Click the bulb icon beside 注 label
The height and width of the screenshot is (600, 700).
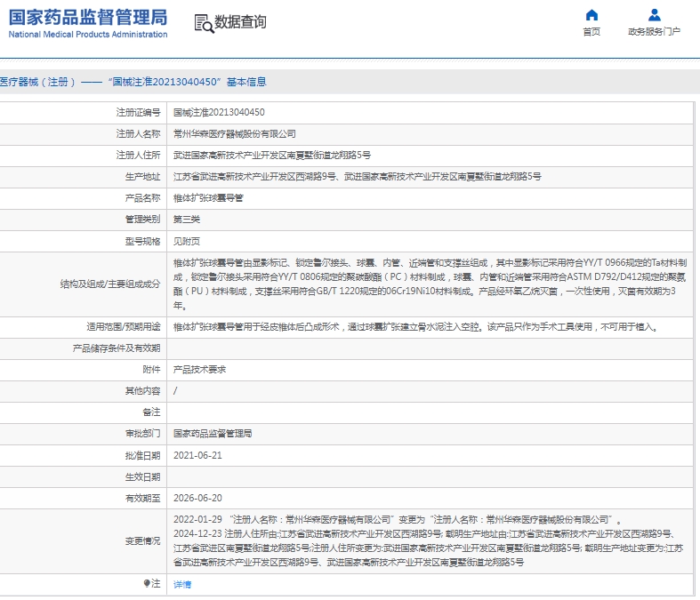[147, 583]
